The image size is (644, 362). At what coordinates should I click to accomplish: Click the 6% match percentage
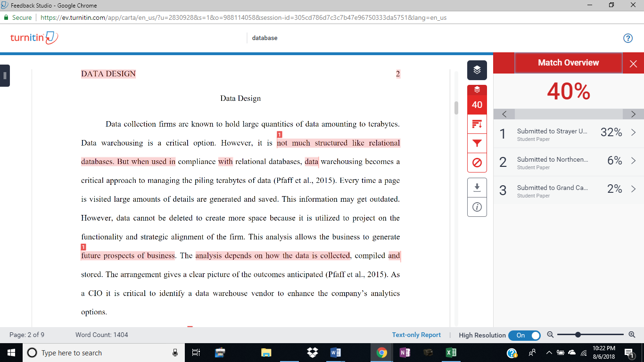[615, 161]
